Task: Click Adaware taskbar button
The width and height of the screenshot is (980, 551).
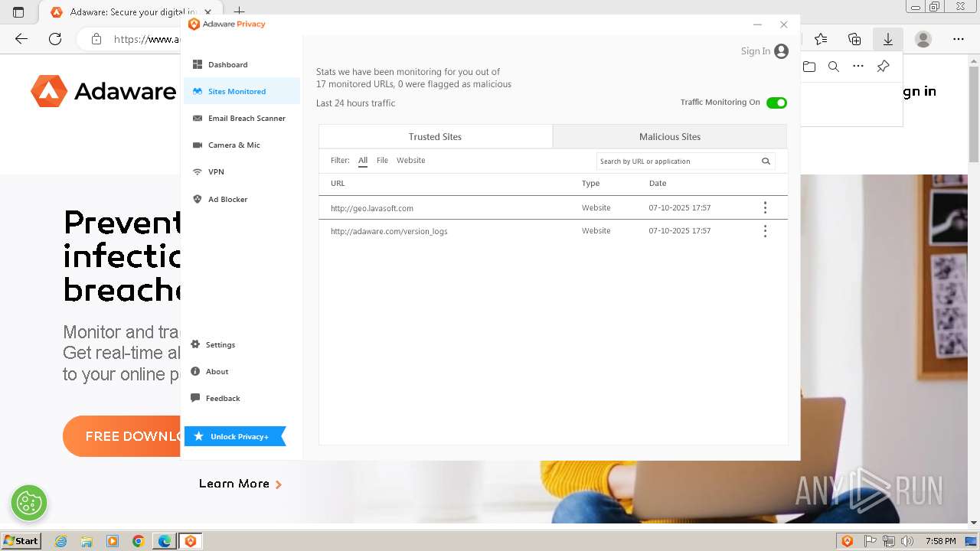Action: [x=191, y=541]
